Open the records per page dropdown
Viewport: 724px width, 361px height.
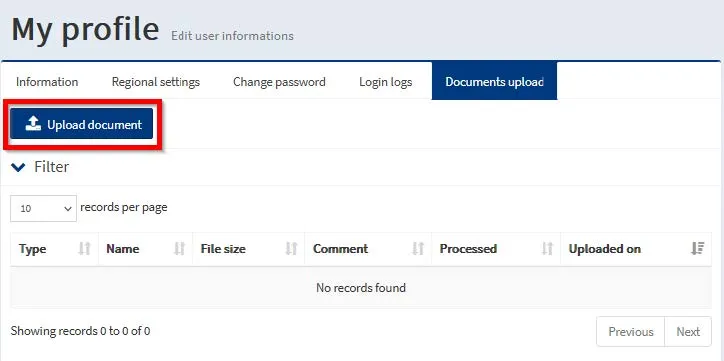43,208
